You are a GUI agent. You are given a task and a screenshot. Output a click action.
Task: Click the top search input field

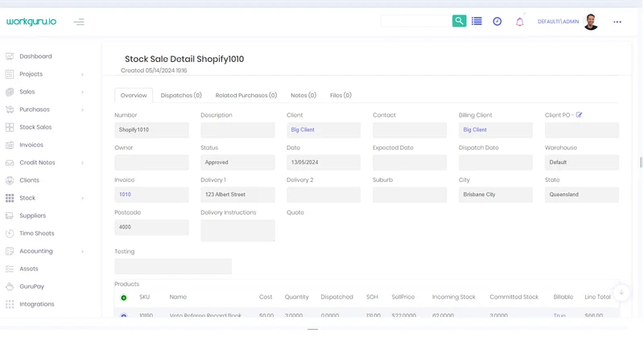click(416, 21)
